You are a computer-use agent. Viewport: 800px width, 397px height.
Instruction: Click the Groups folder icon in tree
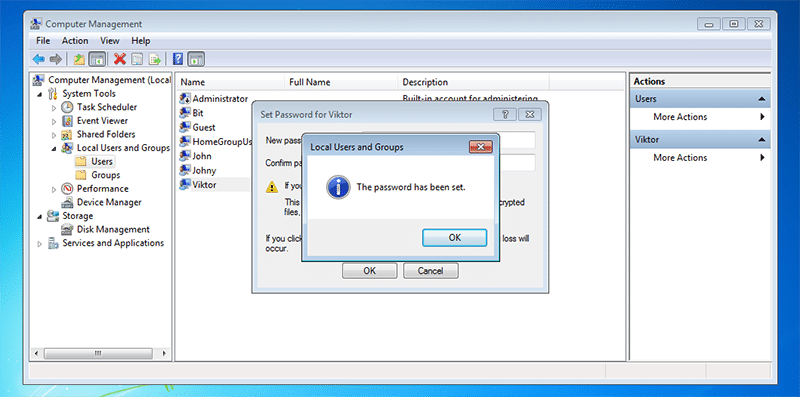[81, 175]
